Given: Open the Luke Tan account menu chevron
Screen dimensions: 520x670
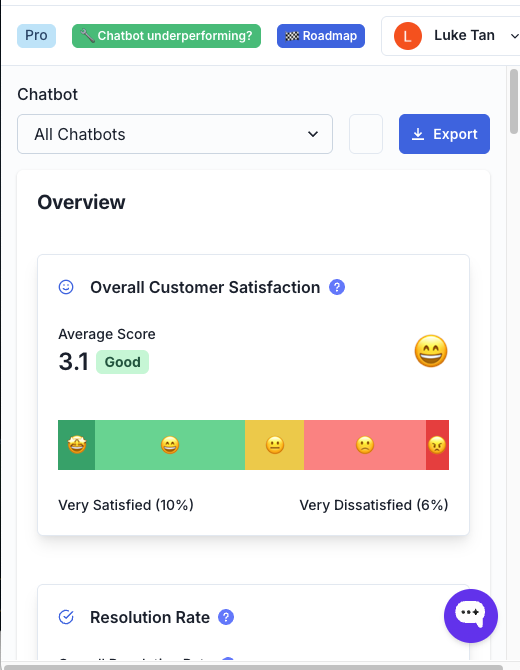Looking at the screenshot, I should coord(514,36).
